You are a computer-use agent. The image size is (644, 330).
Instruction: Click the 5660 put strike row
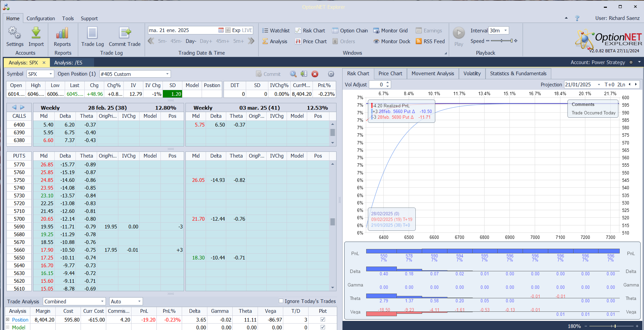point(95,250)
